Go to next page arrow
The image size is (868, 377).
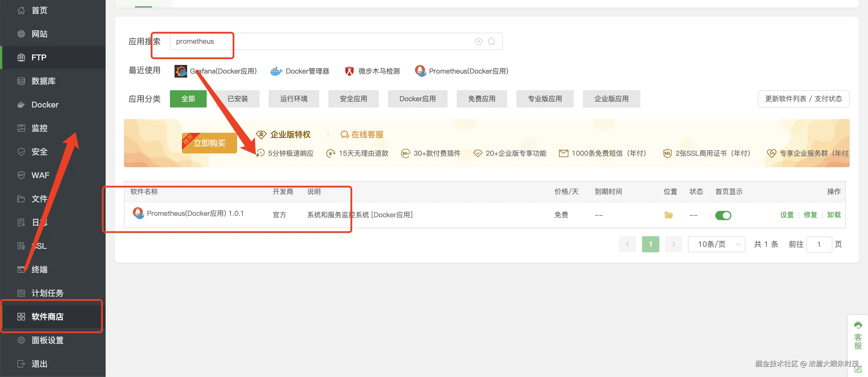(673, 244)
